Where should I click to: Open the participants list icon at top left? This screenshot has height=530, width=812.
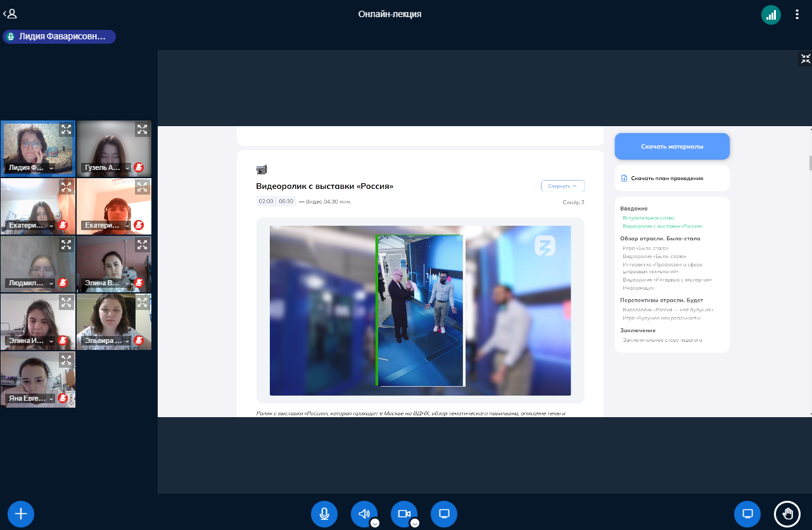[x=10, y=13]
